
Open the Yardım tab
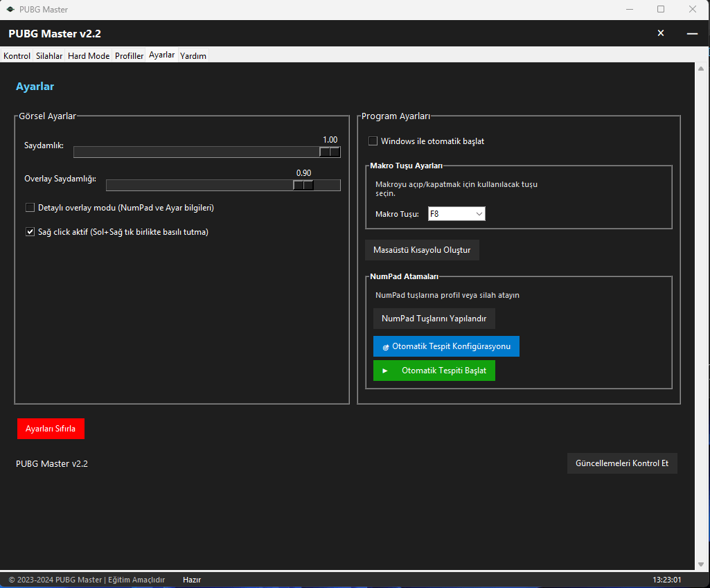point(193,55)
